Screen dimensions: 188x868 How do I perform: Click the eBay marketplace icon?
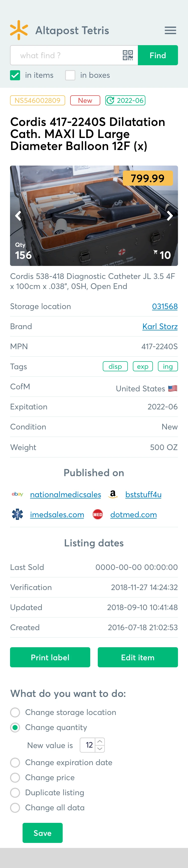point(18,494)
